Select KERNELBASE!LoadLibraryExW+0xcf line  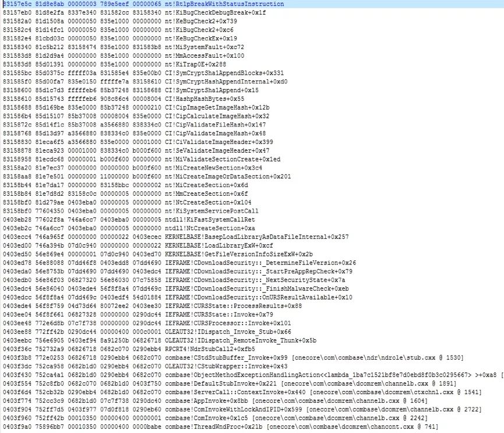click(138, 245)
